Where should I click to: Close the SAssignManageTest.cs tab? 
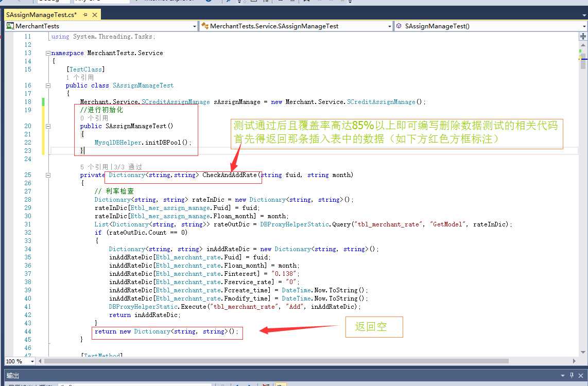click(x=95, y=14)
